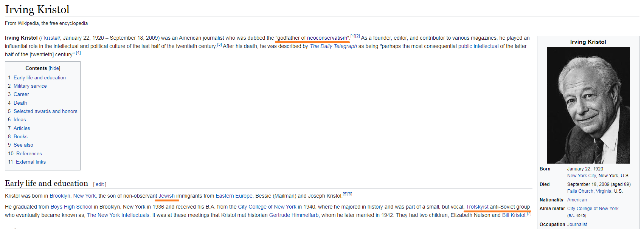
Task: Follow Falls Church, Virginia link
Action: click(589, 191)
